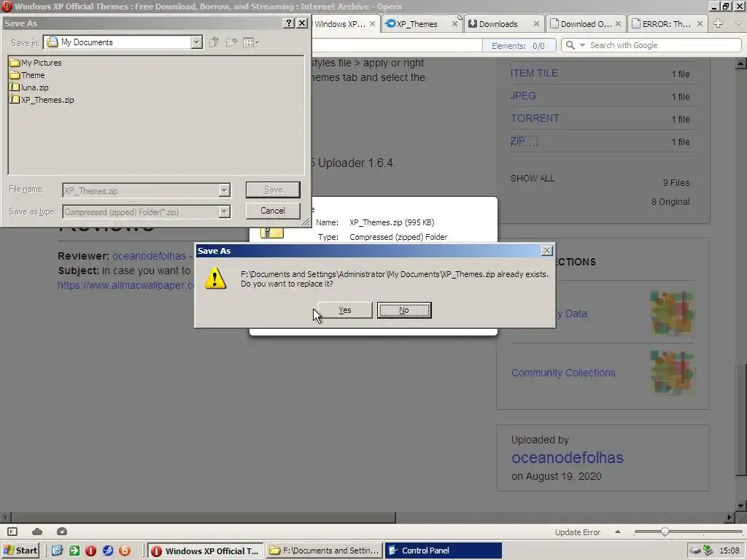
Task: Switch to the Download O... tab
Action: point(586,24)
